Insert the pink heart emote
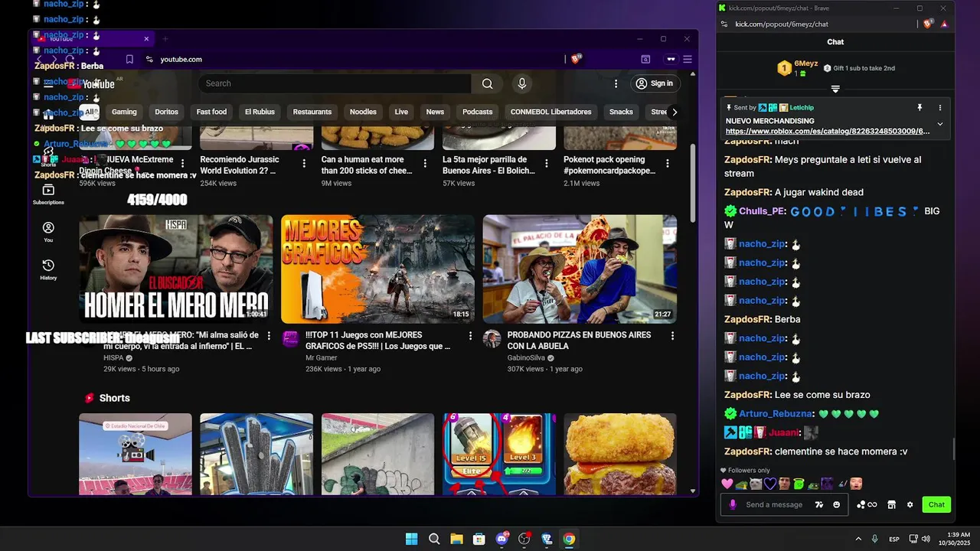Image resolution: width=980 pixels, height=551 pixels. coord(727,484)
